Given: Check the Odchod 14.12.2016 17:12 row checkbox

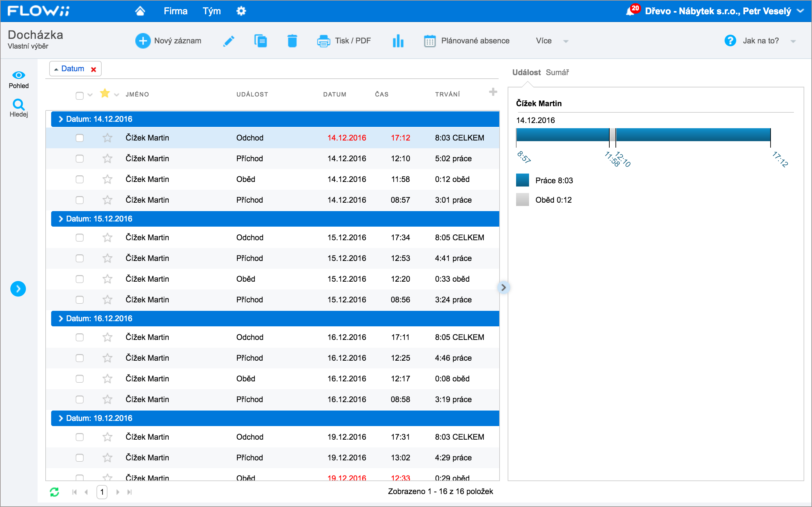Looking at the screenshot, I should pyautogui.click(x=79, y=138).
